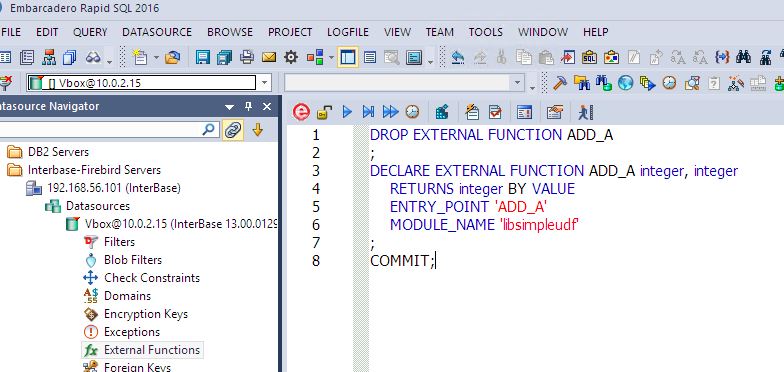Open the FILE menu

tap(10, 32)
